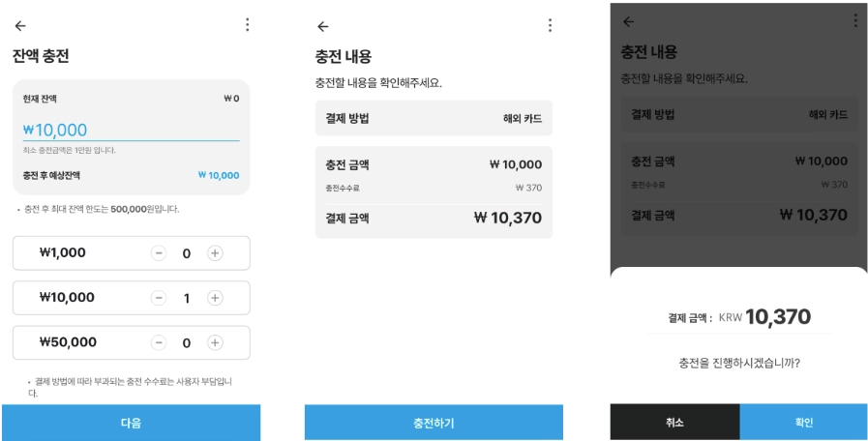Viewport: 868px width, 441px height.
Task: Tap the ₩1,000 amount label
Action: pyautogui.click(x=64, y=253)
